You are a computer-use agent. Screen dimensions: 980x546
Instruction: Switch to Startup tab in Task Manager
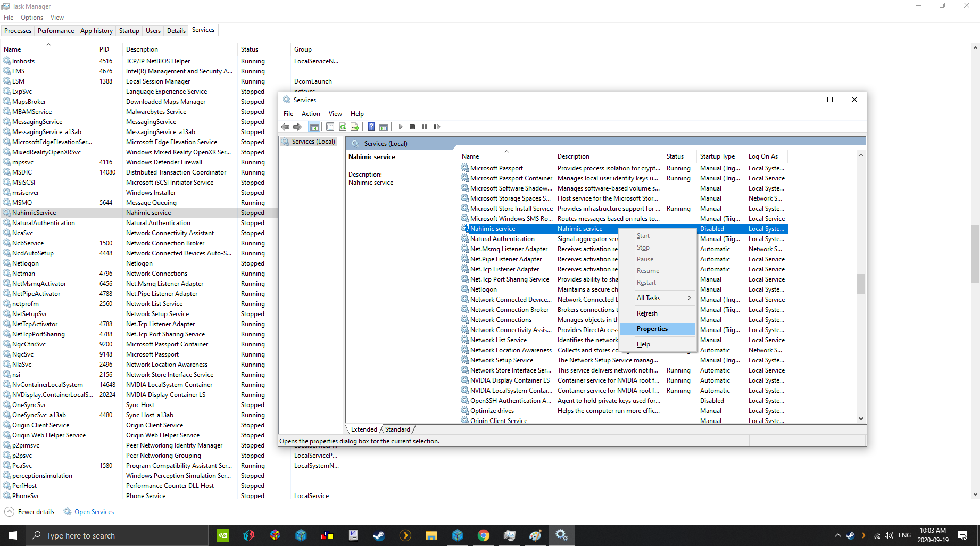pyautogui.click(x=129, y=31)
